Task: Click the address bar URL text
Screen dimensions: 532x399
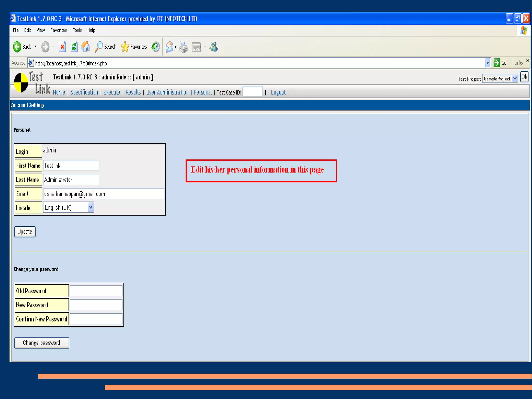Action: pyautogui.click(x=71, y=63)
